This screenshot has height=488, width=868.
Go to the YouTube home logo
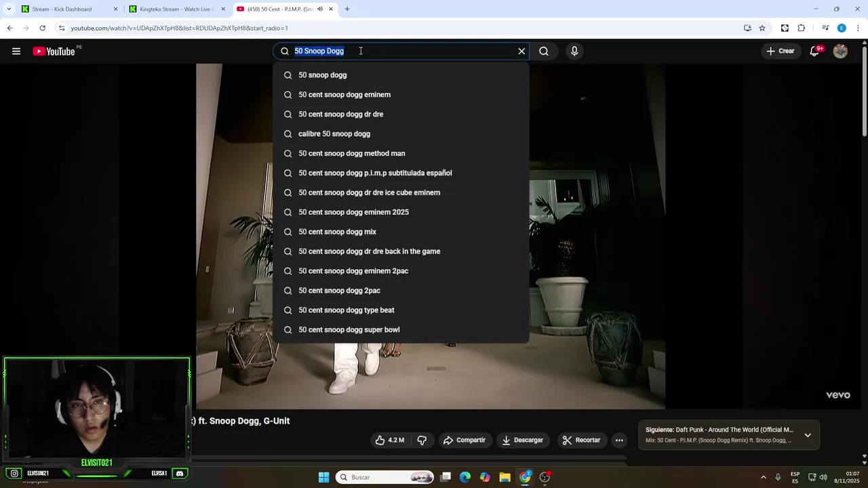[54, 52]
